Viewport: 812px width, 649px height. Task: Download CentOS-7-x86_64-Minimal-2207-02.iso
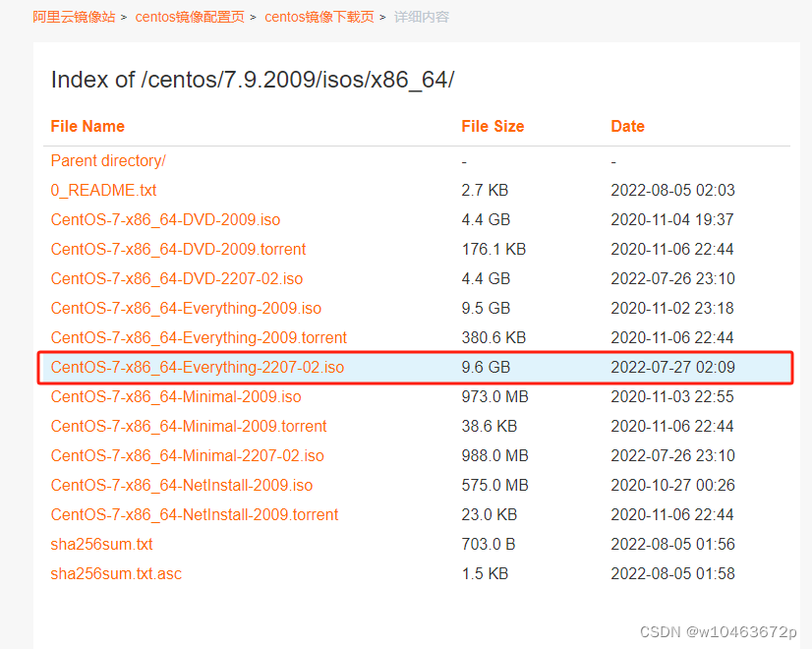[188, 456]
